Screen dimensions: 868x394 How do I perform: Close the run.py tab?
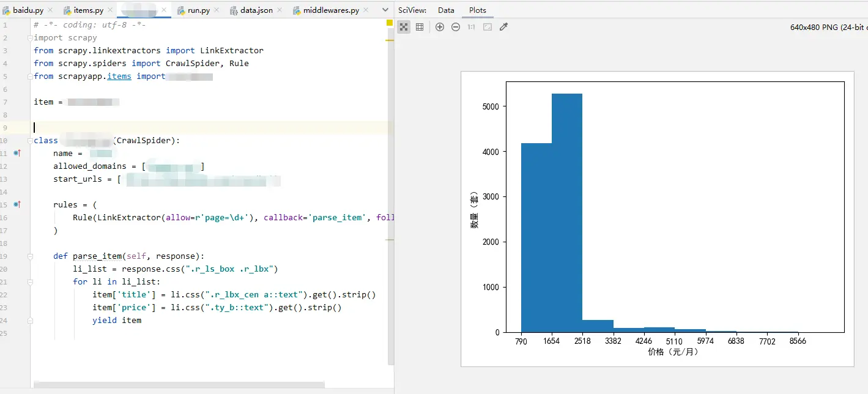(217, 10)
